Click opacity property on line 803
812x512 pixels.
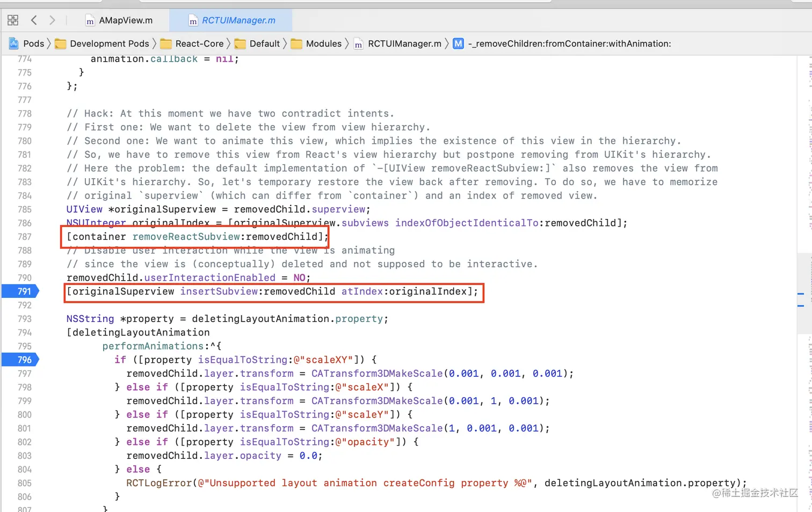260,456
